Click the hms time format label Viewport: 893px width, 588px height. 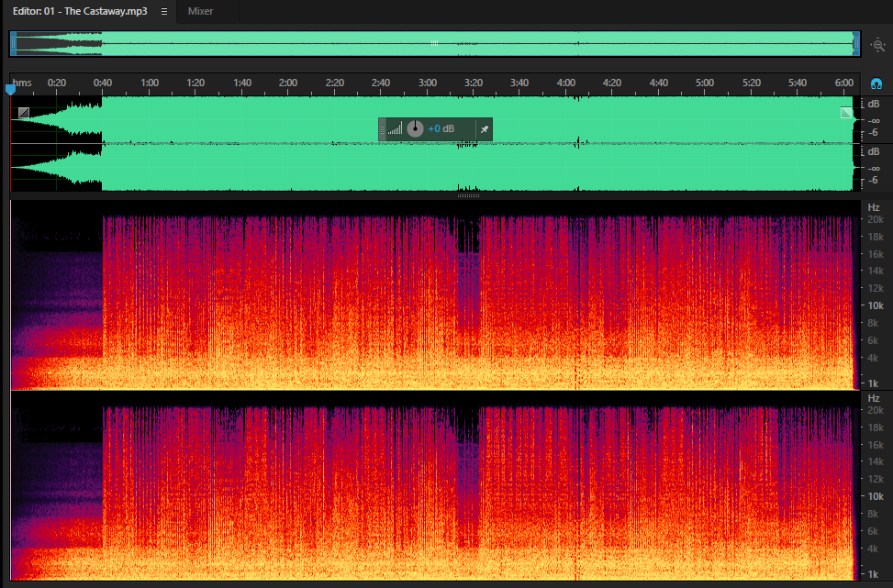(22, 83)
